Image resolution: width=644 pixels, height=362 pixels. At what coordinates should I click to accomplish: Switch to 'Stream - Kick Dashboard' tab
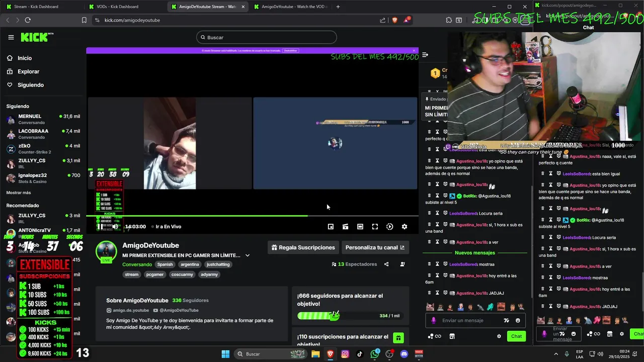[41, 7]
